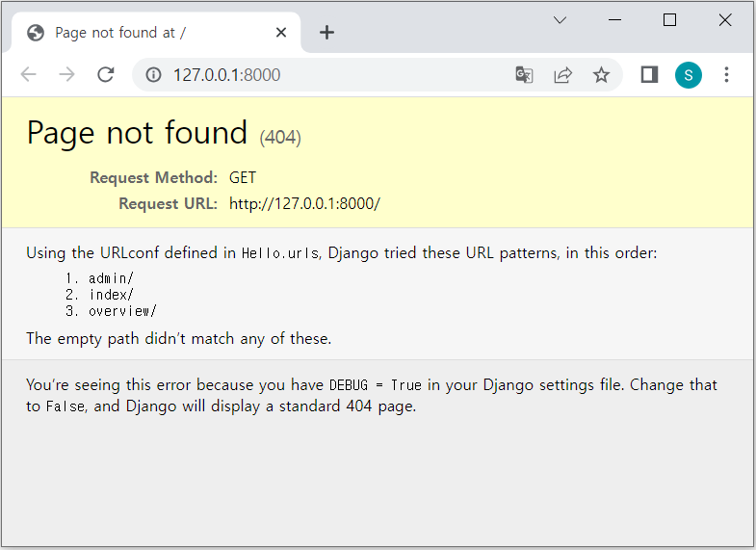This screenshot has width=756, height=550.
Task: Close the browser window
Action: 725,20
